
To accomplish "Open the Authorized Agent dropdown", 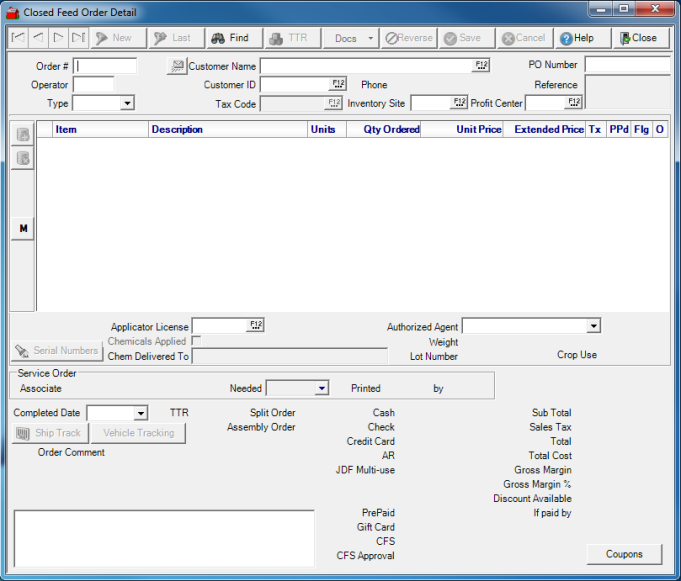I will click(x=593, y=326).
